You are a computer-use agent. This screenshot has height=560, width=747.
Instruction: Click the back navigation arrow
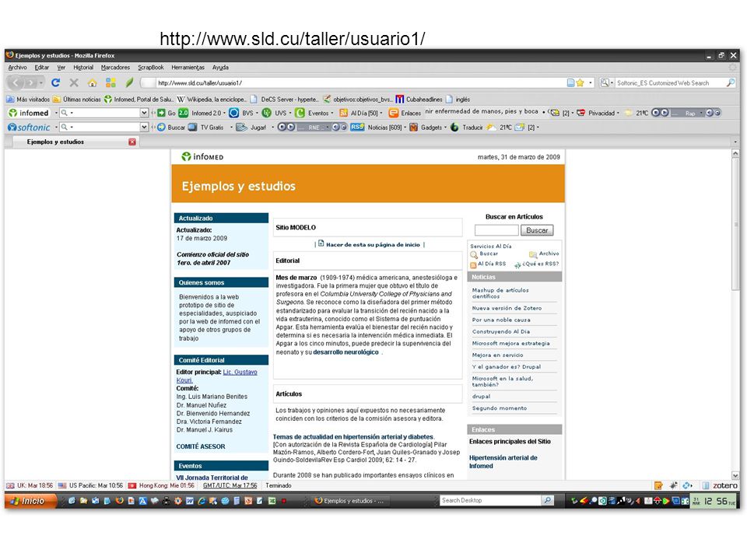coord(16,83)
